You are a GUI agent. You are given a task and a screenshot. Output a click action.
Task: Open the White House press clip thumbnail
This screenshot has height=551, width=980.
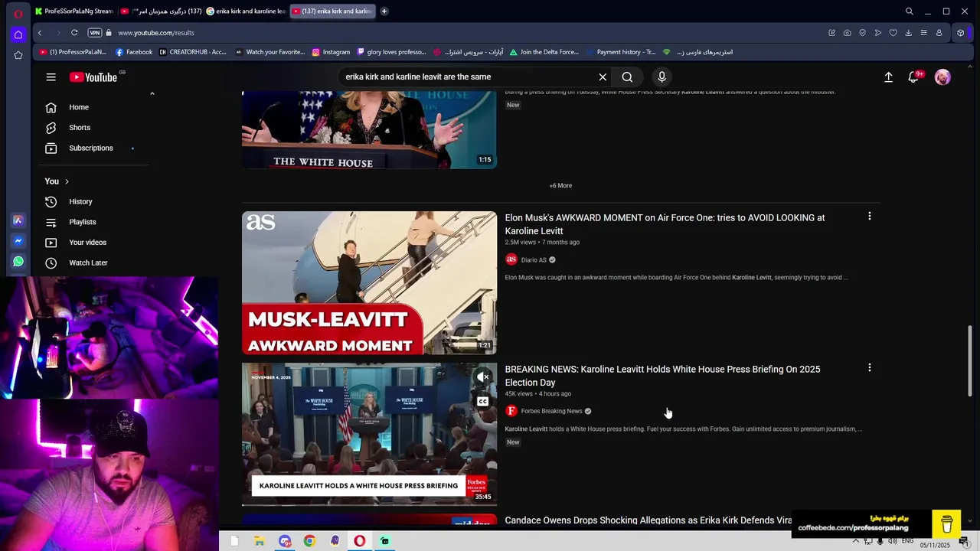[x=369, y=129]
